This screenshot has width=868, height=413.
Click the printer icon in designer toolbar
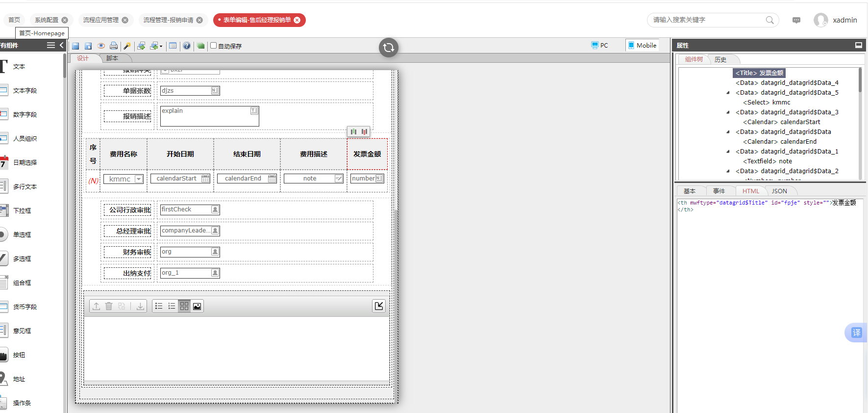[114, 46]
